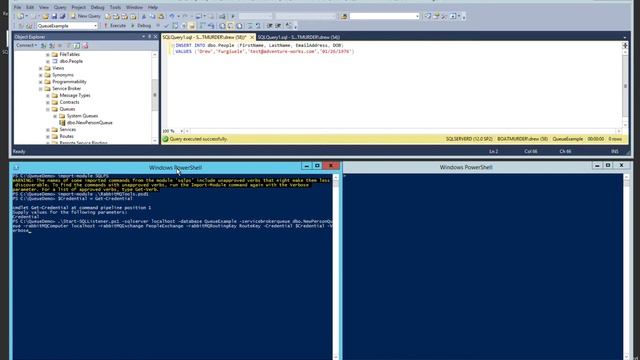Toggle auto-hide pin on Object Explorer
Image resolution: width=640 pixels, height=360 pixels.
[149, 37]
